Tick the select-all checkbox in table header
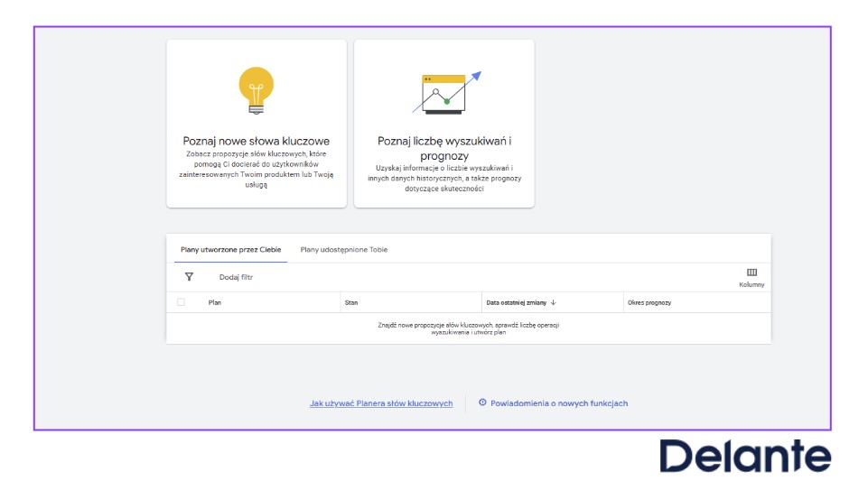 (181, 302)
